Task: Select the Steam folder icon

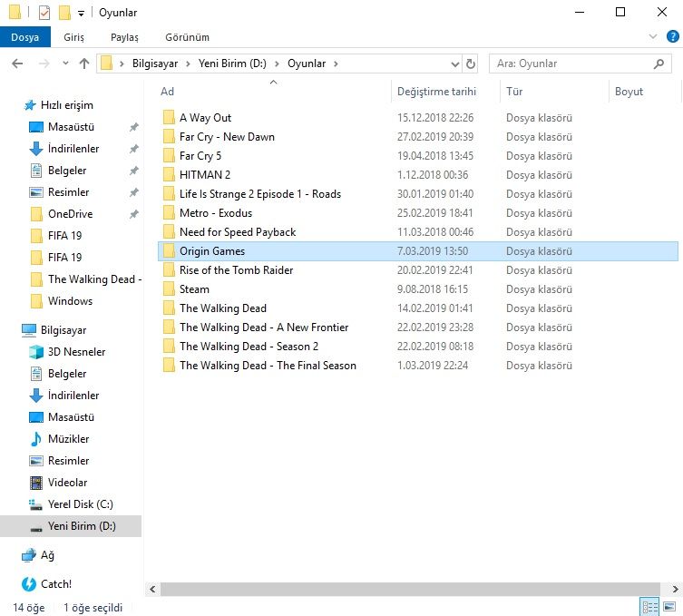Action: (x=169, y=289)
